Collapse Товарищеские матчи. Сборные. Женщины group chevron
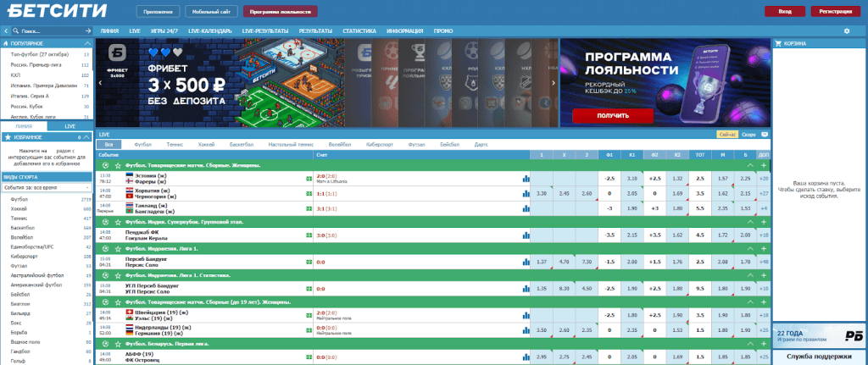Image resolution: width=868 pixels, height=365 pixels. click(751, 165)
